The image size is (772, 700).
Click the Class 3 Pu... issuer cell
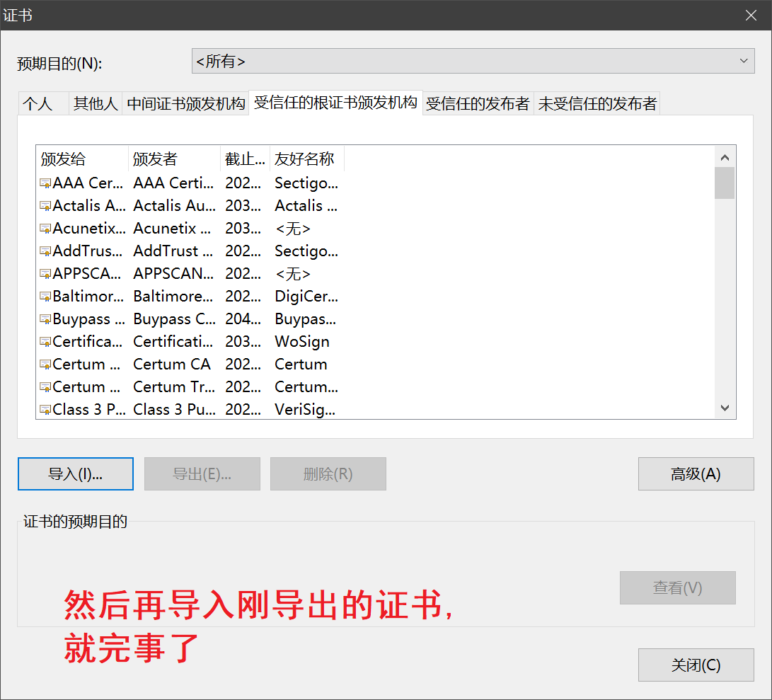tap(174, 410)
